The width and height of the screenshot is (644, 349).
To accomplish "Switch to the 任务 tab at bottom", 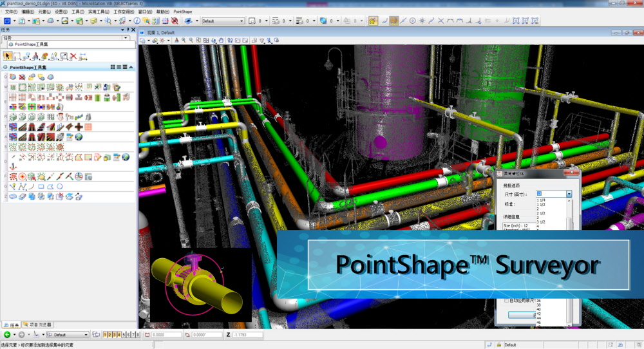I will pos(11,325).
